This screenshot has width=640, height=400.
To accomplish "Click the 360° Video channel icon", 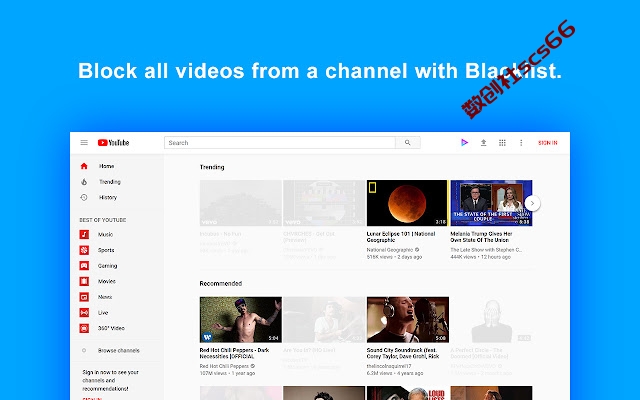I will click(x=84, y=328).
